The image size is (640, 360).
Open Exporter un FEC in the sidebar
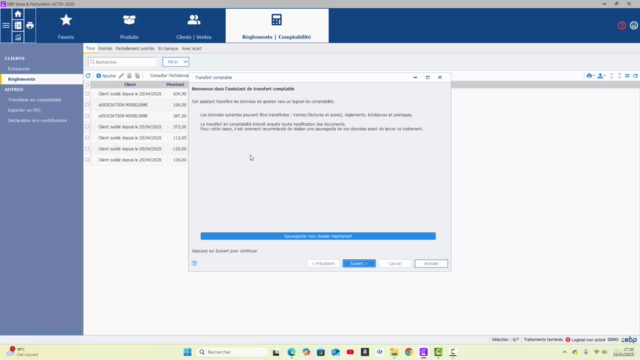tap(24, 110)
